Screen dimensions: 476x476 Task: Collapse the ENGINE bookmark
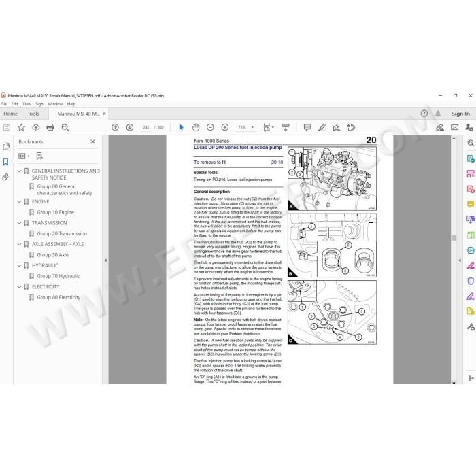click(x=20, y=201)
